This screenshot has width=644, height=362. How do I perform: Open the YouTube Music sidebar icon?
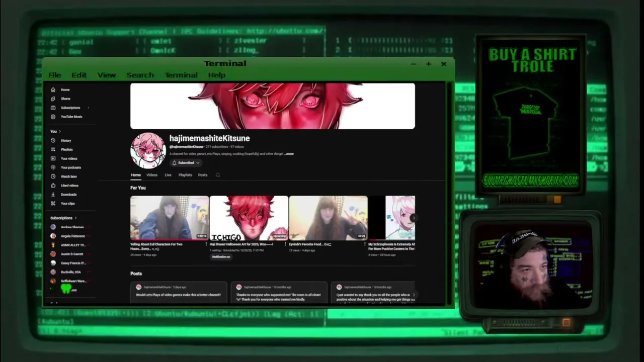[x=53, y=117]
